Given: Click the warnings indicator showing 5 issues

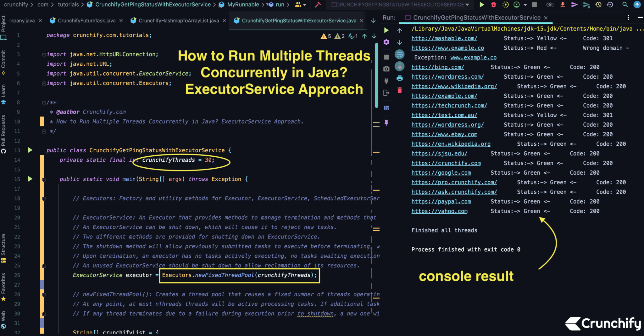Looking at the screenshot, I should (x=326, y=36).
